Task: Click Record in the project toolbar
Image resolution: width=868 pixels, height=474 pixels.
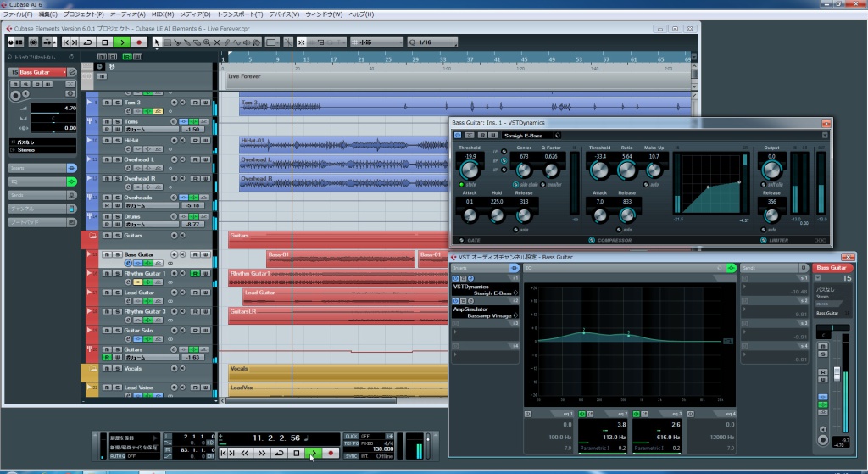Action: tap(139, 42)
